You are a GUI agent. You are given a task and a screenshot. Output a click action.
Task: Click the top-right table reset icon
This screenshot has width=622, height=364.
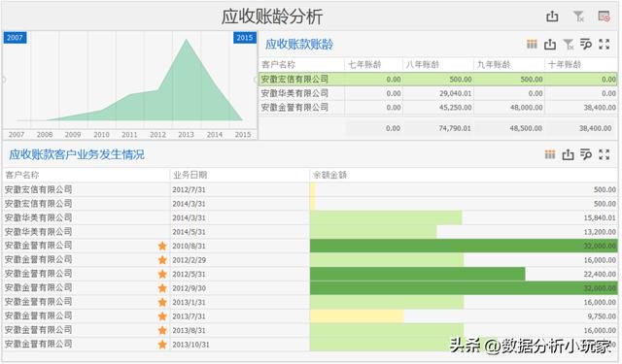[x=605, y=17]
